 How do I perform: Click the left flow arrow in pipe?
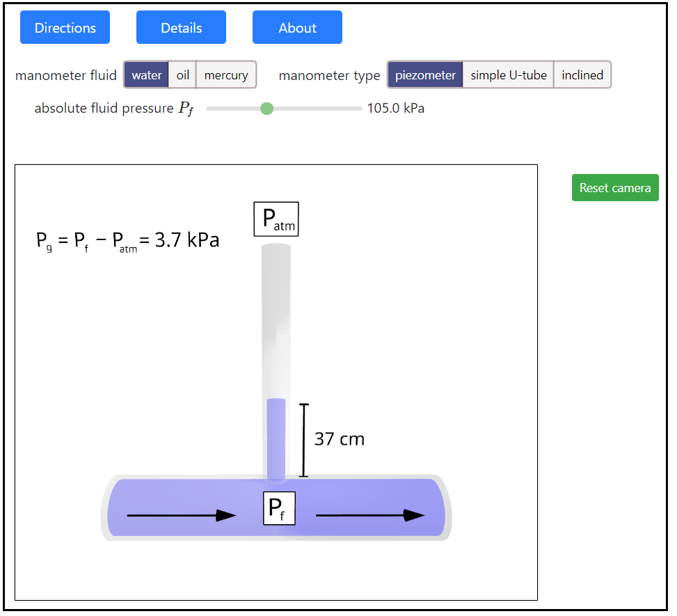pyautogui.click(x=181, y=515)
